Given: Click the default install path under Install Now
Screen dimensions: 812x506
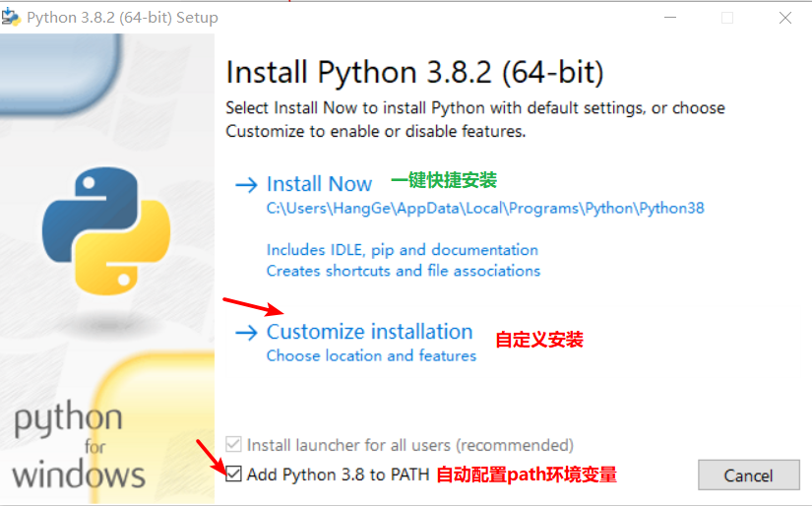Looking at the screenshot, I should (485, 208).
